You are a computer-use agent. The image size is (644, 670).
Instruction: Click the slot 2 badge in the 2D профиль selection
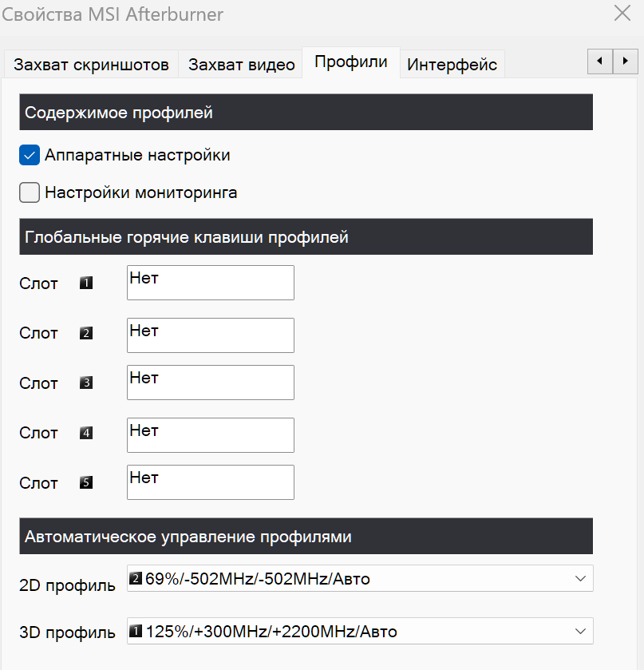[136, 577]
